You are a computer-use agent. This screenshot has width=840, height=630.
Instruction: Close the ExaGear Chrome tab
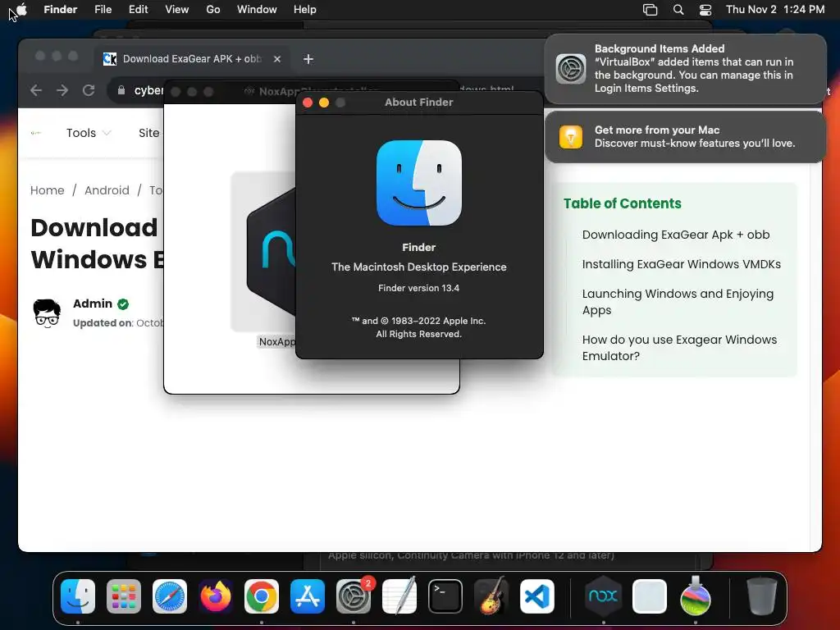(277, 59)
